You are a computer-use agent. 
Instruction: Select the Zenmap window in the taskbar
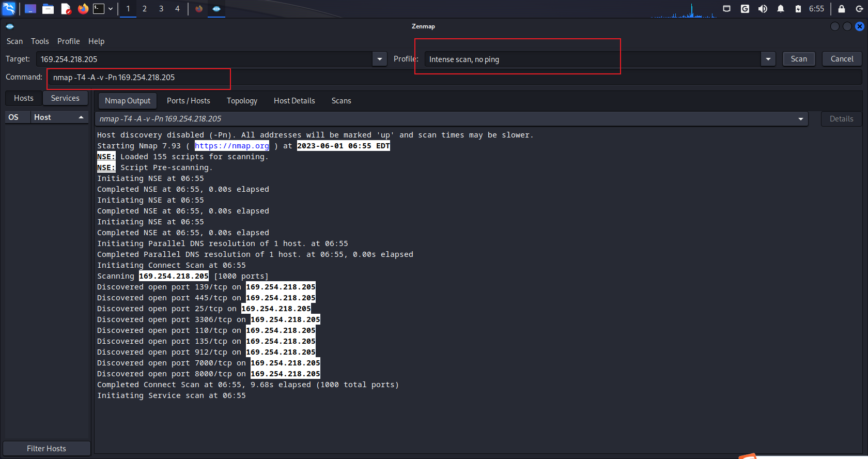[216, 9]
